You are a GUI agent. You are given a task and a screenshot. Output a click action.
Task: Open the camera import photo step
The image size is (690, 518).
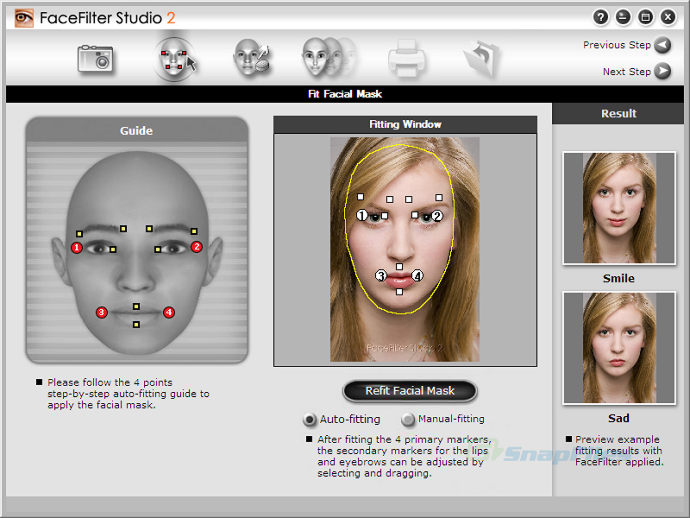click(x=95, y=59)
